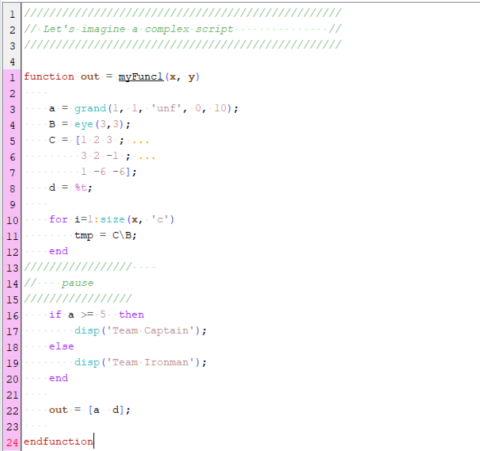Click the matrix row "[1 2 3" after C =
The image size is (480, 451).
click(94, 140)
